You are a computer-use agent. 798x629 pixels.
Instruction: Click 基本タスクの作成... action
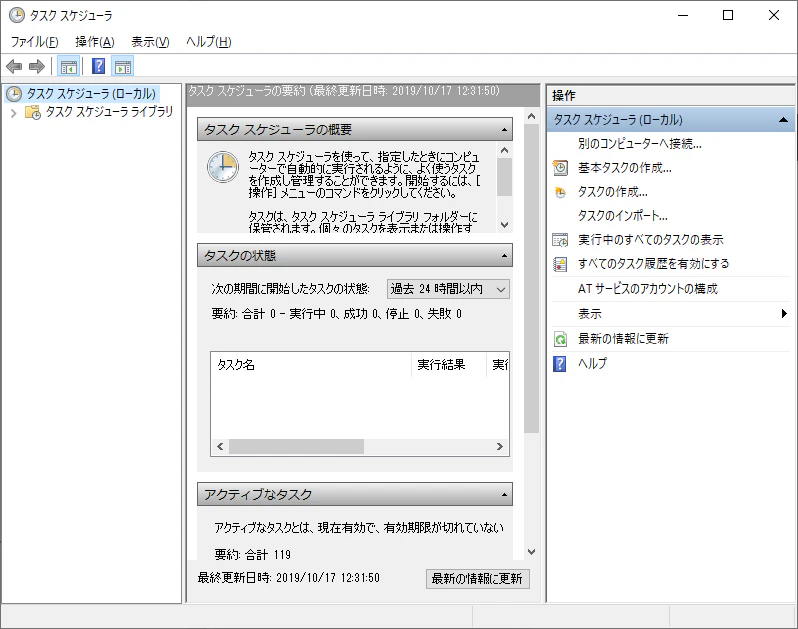point(624,168)
